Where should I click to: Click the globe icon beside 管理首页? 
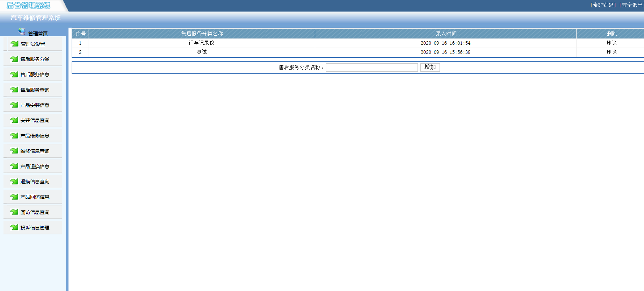pos(22,32)
